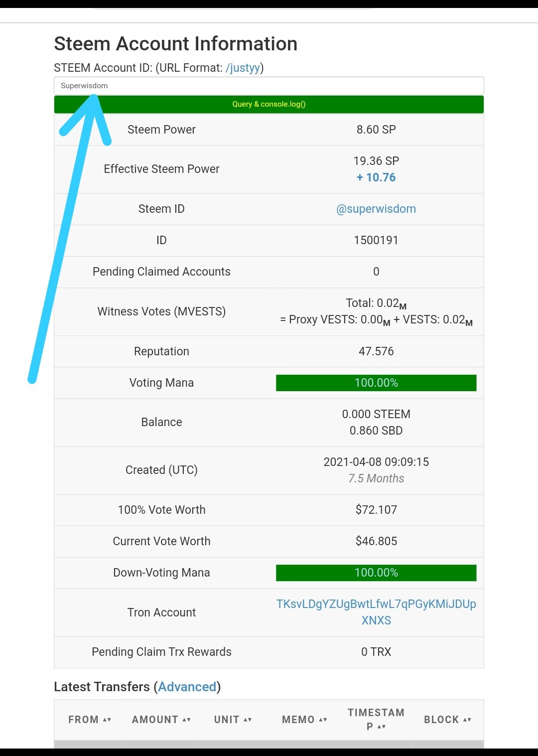Image resolution: width=538 pixels, height=756 pixels.
Task: Click the Steem Account Information heading
Action: (175, 44)
